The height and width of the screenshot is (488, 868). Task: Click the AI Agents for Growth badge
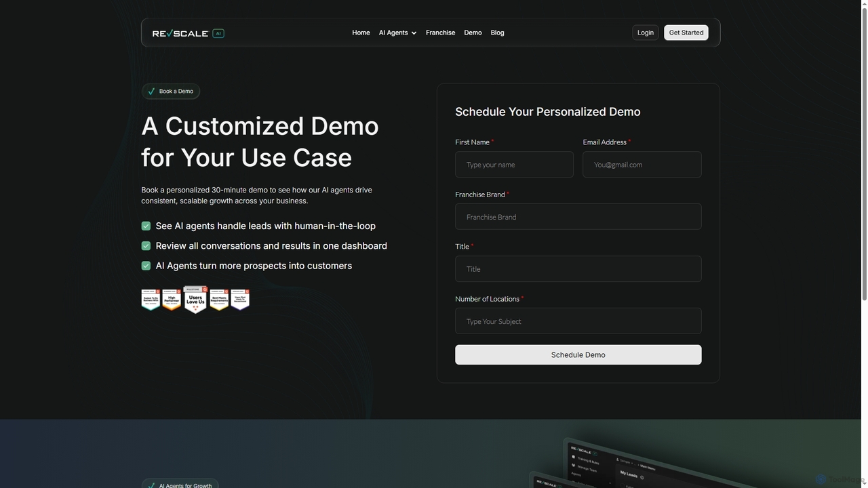(x=180, y=483)
